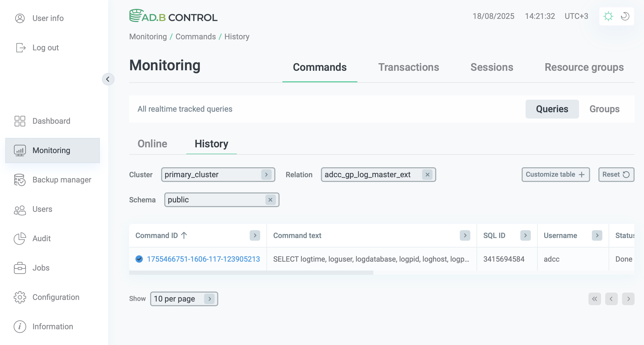Click the Backup manager sidebar icon
Image resolution: width=644 pixels, height=345 pixels.
(x=20, y=180)
